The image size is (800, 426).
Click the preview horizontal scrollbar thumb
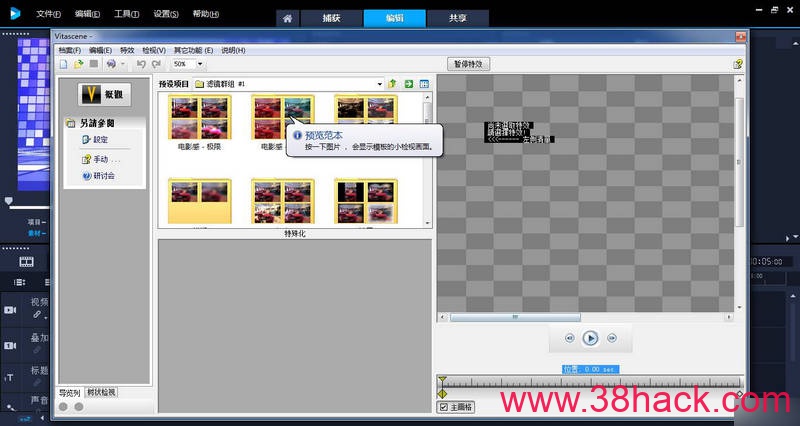coord(515,317)
